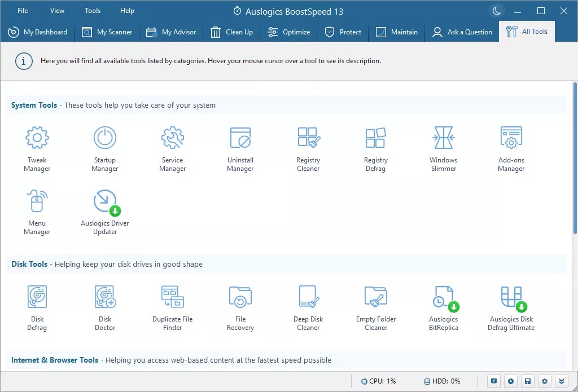This screenshot has height=392, width=578.
Task: Open the Tweak Manager tool
Action: pyautogui.click(x=37, y=148)
